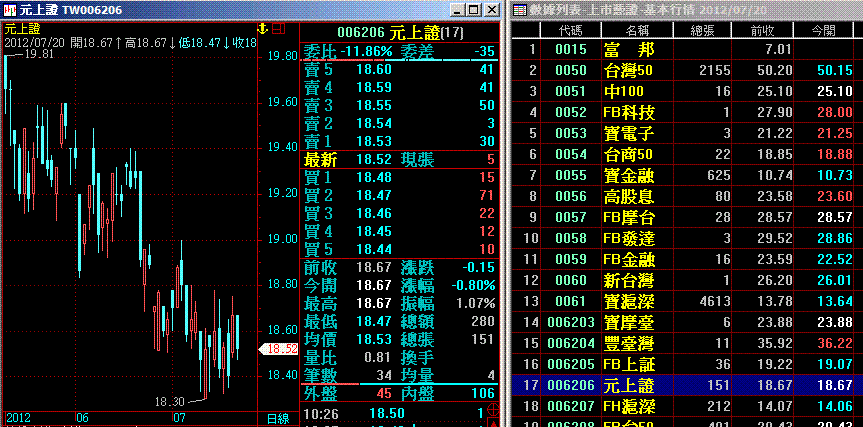The width and height of the screenshot is (863, 427).
Task: Minimize the 元上證 chart window
Action: pos(458,9)
